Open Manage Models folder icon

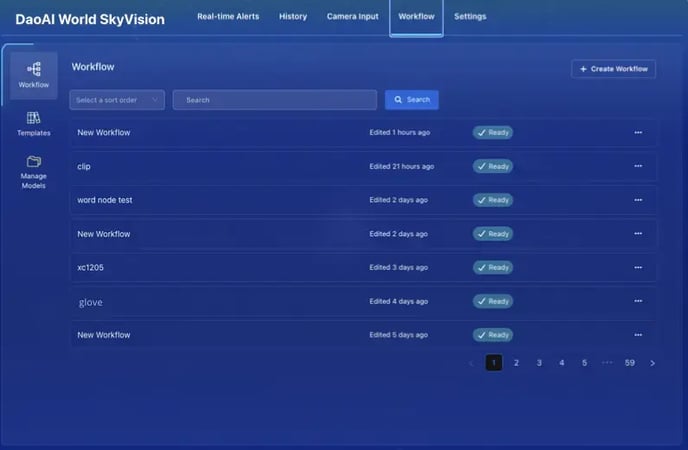33,161
